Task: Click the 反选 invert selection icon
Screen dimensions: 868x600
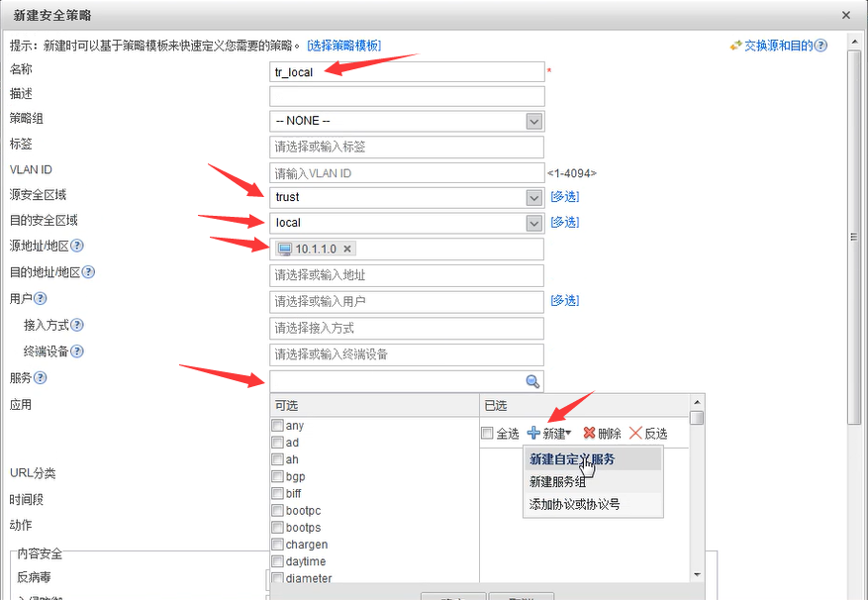Action: pyautogui.click(x=635, y=433)
